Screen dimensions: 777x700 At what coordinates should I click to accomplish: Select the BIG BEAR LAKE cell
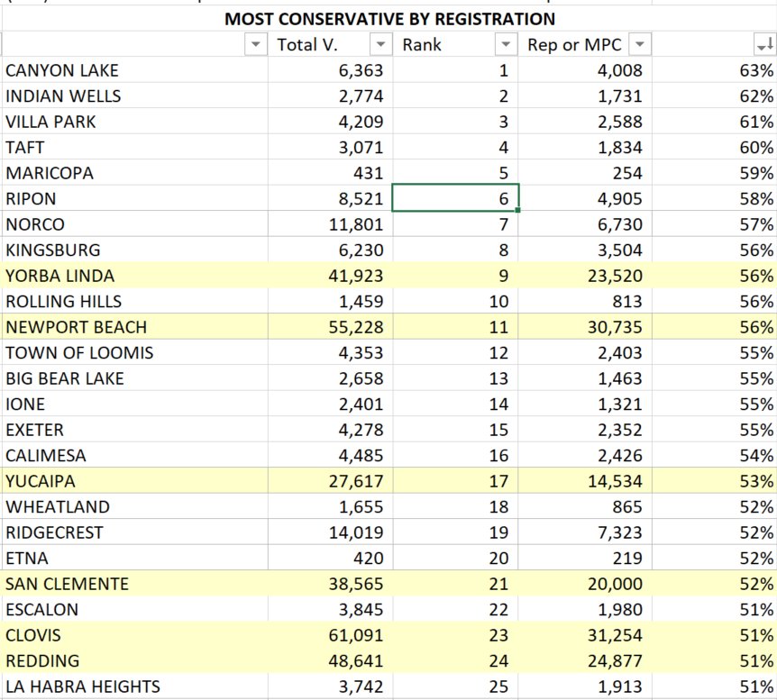(x=135, y=378)
